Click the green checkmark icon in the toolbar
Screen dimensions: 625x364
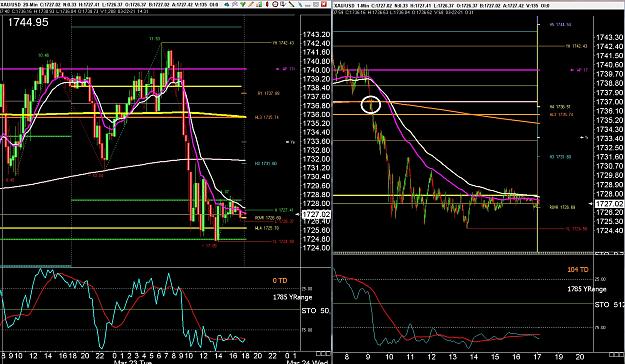point(243,4)
